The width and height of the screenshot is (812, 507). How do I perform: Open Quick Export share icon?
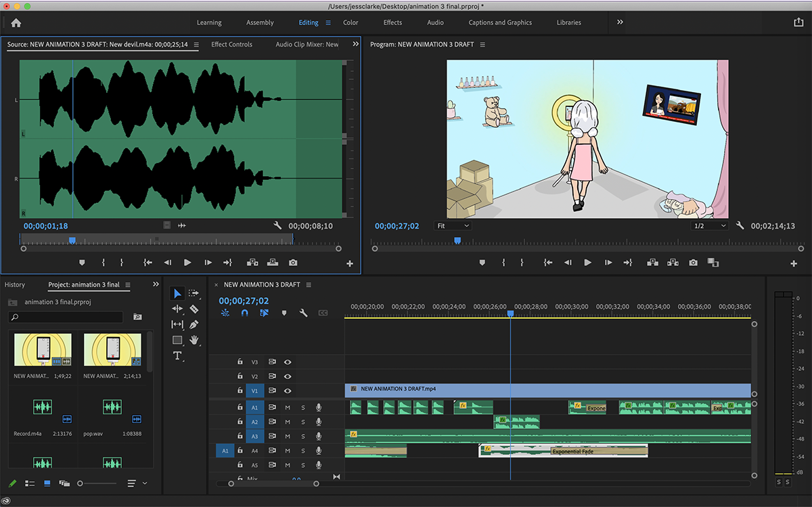[x=798, y=22]
